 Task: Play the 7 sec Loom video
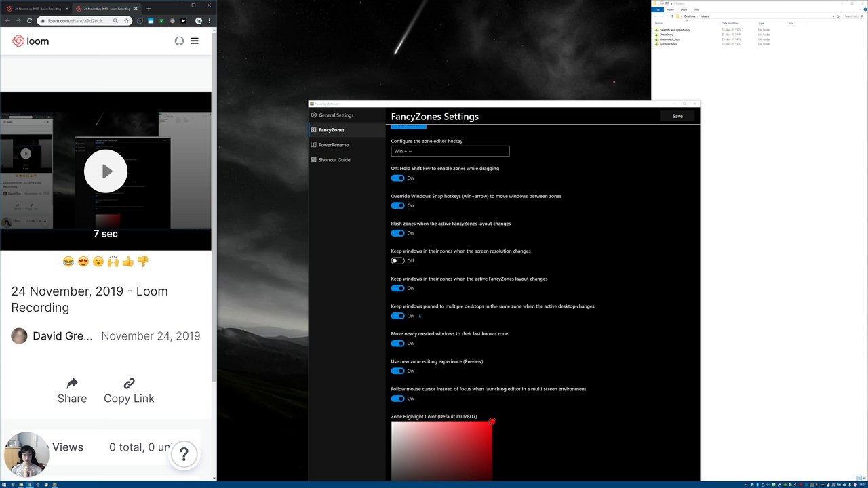(106, 171)
